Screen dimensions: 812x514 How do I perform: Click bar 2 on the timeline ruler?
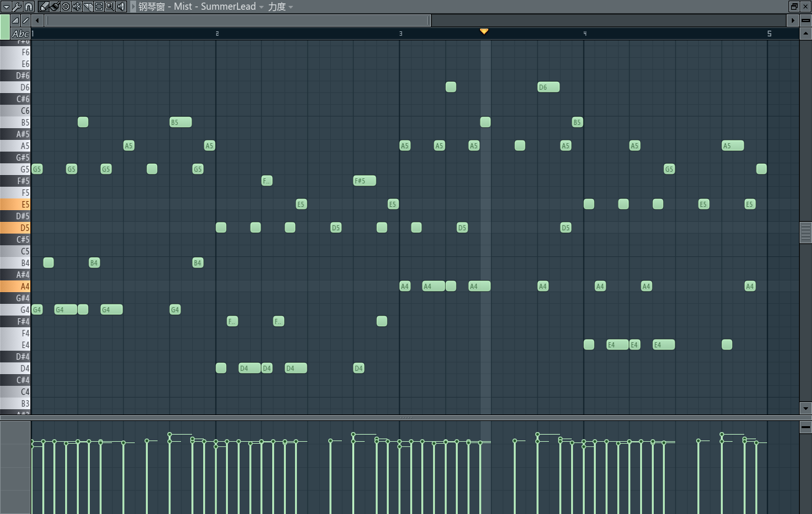pyautogui.click(x=217, y=33)
